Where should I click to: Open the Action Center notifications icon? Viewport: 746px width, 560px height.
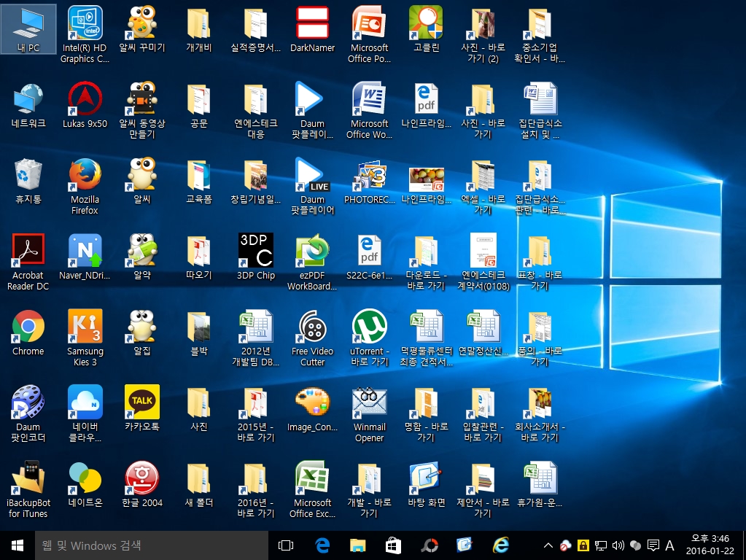click(x=653, y=545)
